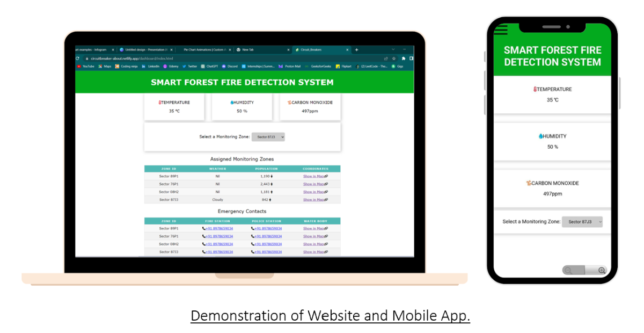
Task: Tap the TEMPERATURE card on the phone
Action: (552, 95)
